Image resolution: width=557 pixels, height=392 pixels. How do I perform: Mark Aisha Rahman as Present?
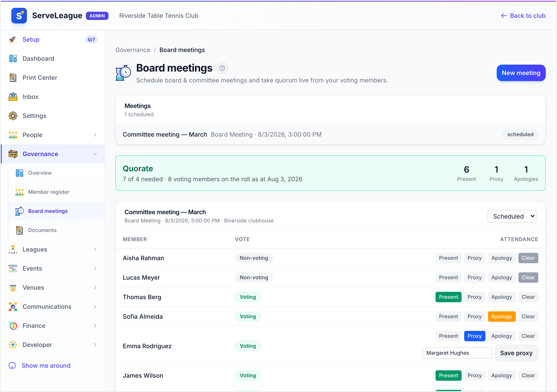[x=448, y=258]
